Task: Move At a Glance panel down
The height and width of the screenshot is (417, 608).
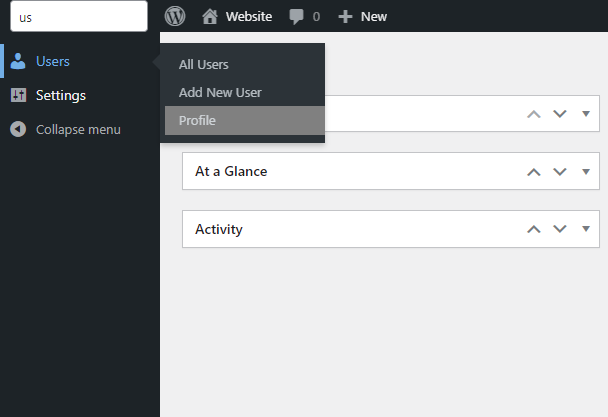Action: (x=560, y=172)
